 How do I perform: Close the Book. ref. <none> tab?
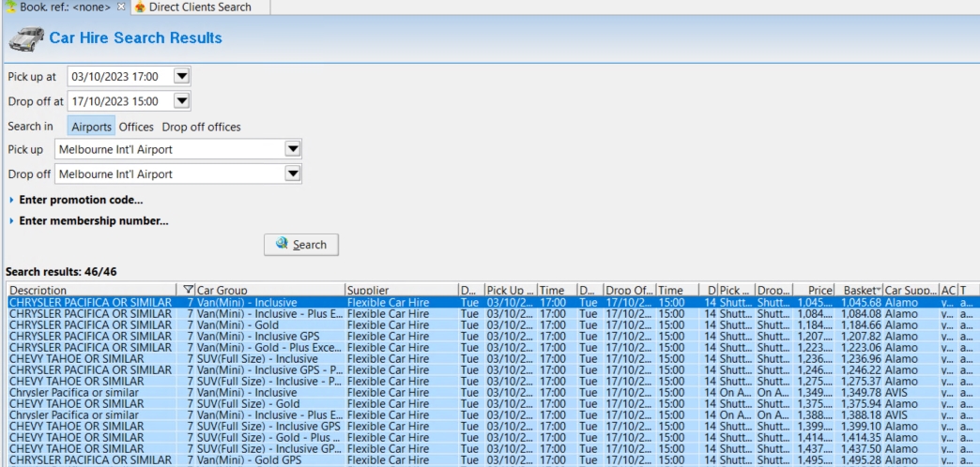pyautogui.click(x=121, y=7)
